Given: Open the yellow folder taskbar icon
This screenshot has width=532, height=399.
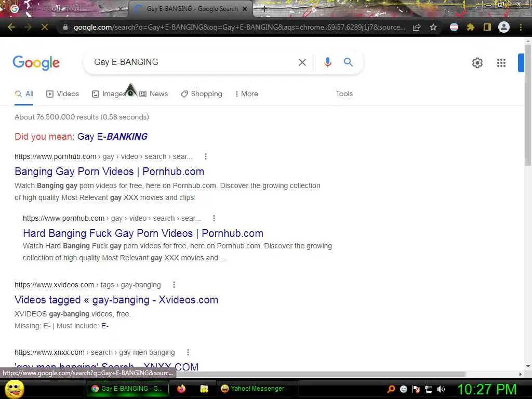Looking at the screenshot, I should click(x=204, y=389).
